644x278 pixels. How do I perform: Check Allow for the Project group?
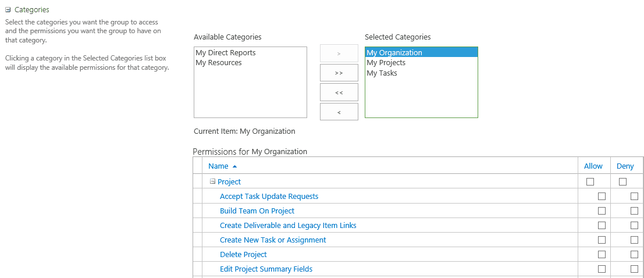click(590, 181)
